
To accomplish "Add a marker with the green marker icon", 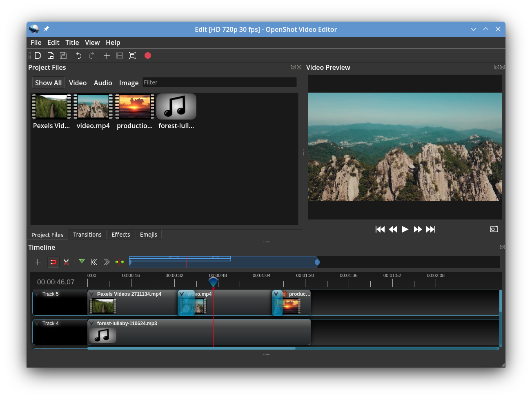I will tap(82, 262).
